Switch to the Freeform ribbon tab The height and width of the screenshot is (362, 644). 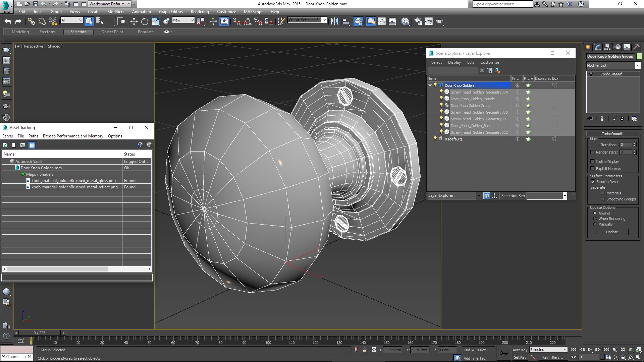[x=47, y=32]
